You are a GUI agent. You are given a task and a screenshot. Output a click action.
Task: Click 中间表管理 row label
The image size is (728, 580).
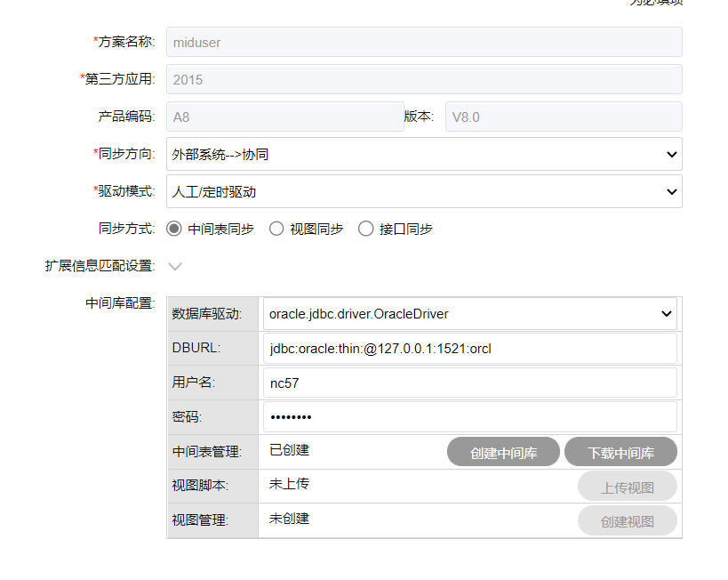(x=206, y=451)
